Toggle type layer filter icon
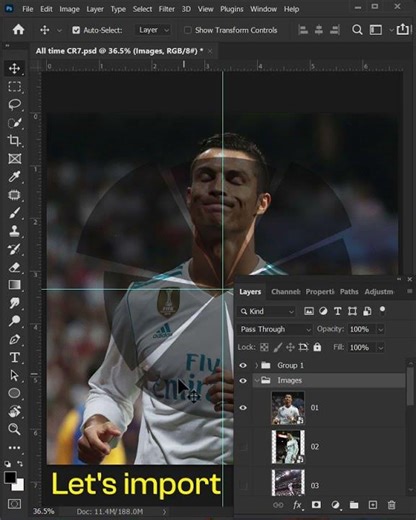The width and height of the screenshot is (416, 520). (x=338, y=311)
